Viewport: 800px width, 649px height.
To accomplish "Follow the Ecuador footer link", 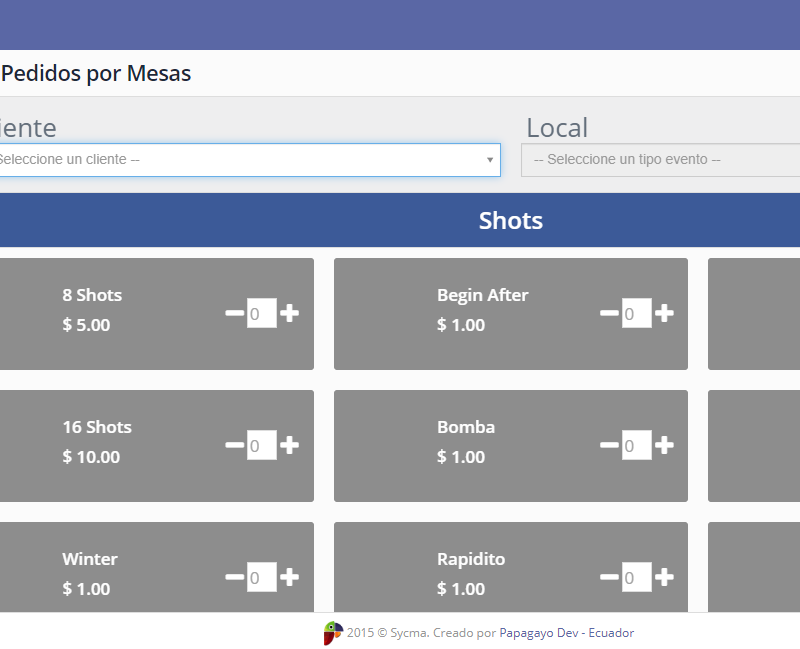I will tap(611, 633).
